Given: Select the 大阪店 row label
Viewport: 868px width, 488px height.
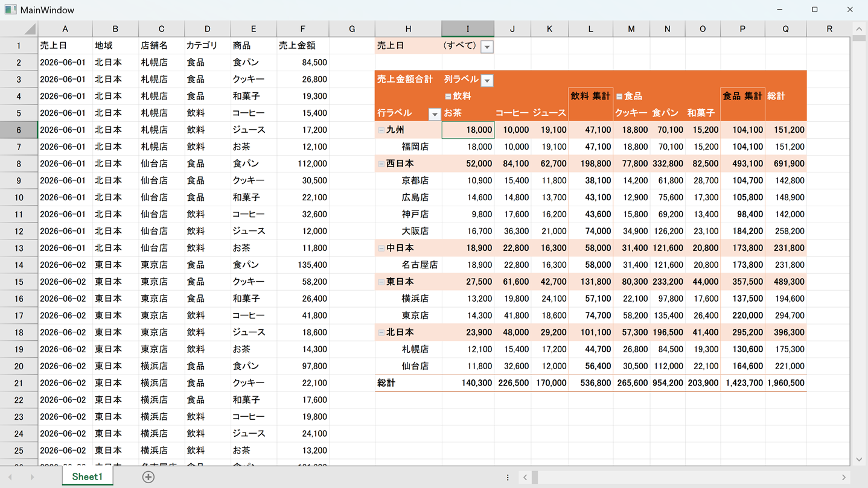Looking at the screenshot, I should pos(408,231).
